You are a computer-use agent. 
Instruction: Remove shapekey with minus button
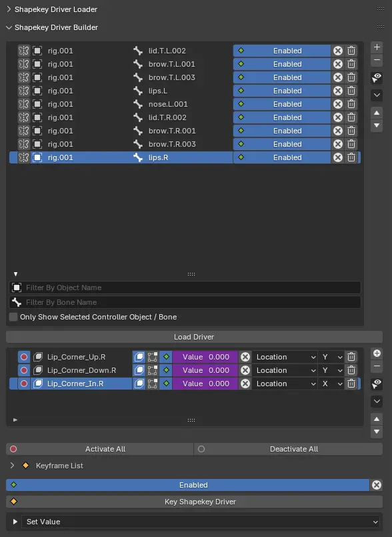[377, 366]
